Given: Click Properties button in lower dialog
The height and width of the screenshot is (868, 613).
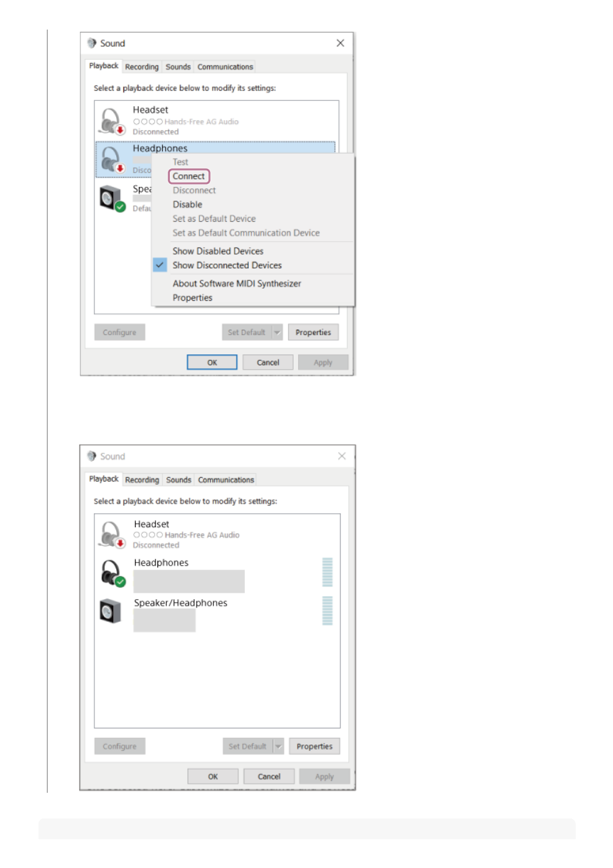Looking at the screenshot, I should 315,746.
